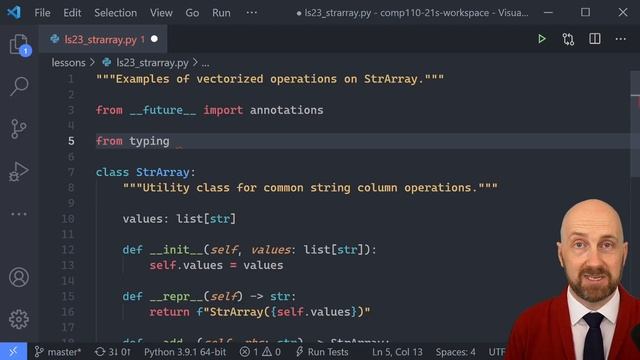Open remote window indicator in status bar

13,351
